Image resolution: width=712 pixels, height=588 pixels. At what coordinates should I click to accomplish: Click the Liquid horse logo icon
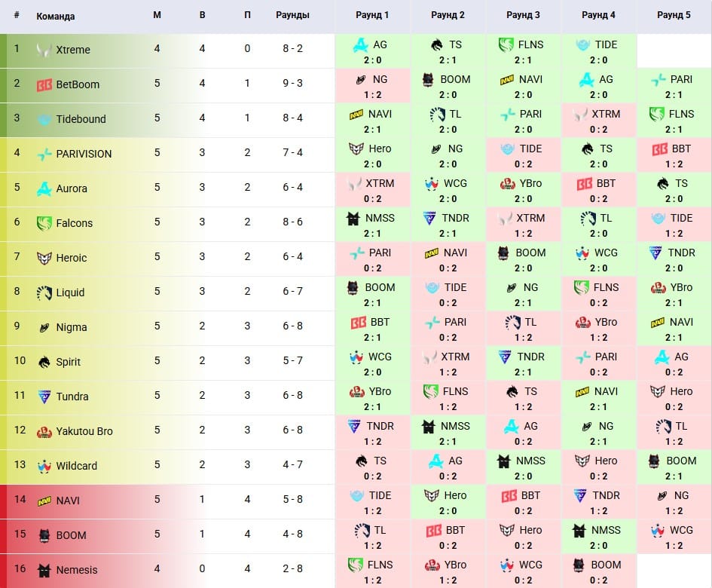click(44, 292)
